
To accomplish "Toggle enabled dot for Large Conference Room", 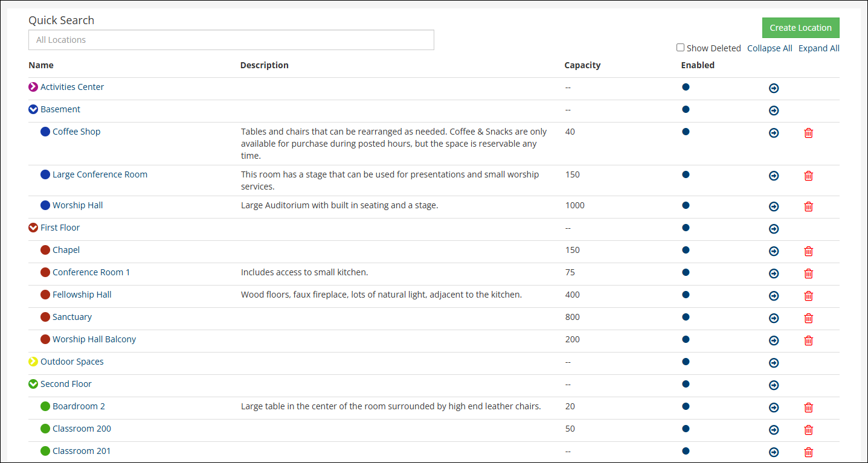I will [x=686, y=174].
